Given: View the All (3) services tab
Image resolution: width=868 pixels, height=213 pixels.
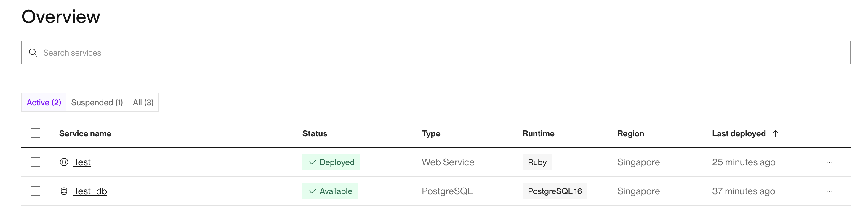Looking at the screenshot, I should coord(143,102).
